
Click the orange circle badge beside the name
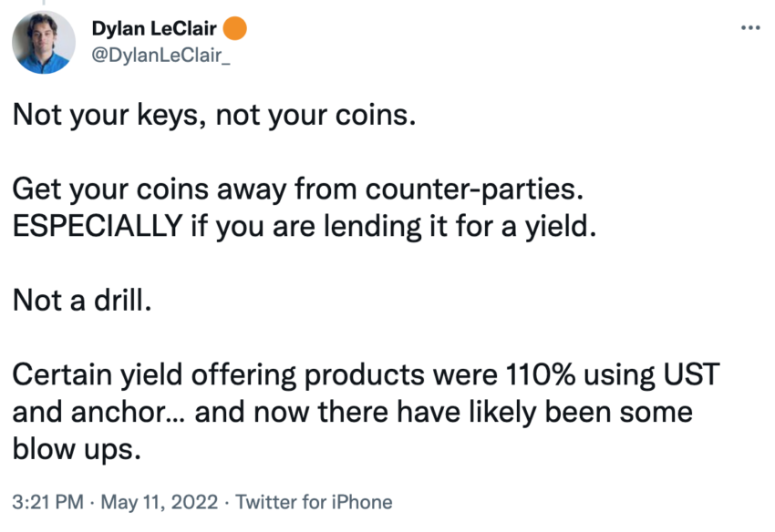click(234, 28)
